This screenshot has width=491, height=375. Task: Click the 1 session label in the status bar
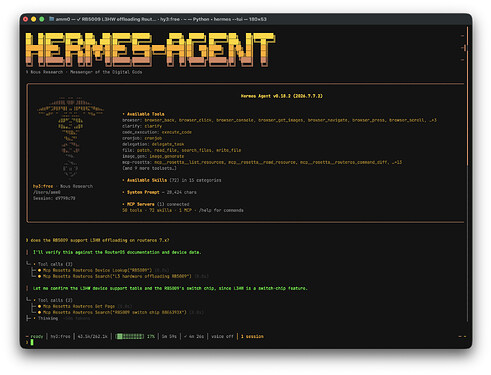coord(252,337)
